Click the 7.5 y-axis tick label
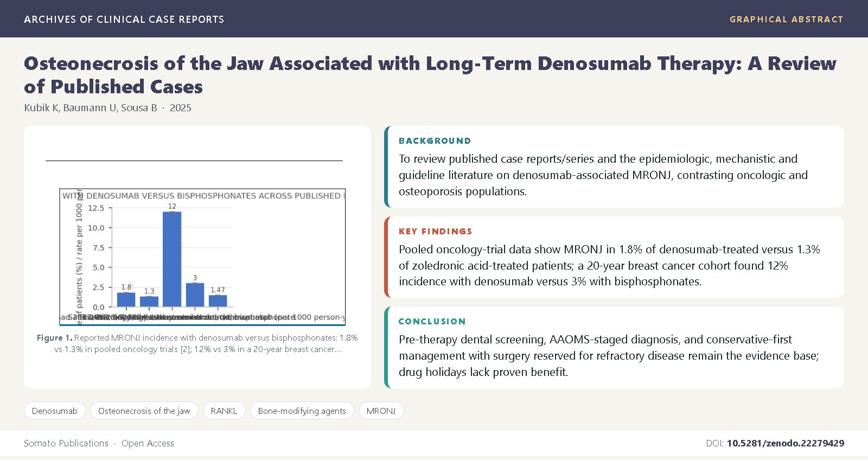 point(98,247)
